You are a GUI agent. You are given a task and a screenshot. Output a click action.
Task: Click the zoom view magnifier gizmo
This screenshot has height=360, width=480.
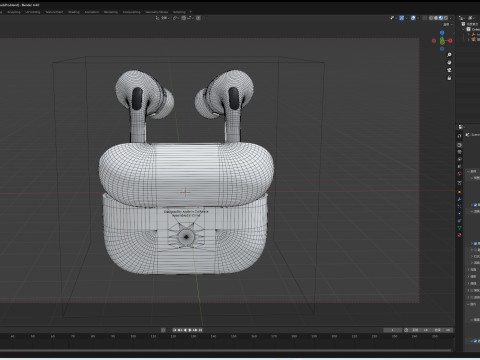[x=449, y=54]
